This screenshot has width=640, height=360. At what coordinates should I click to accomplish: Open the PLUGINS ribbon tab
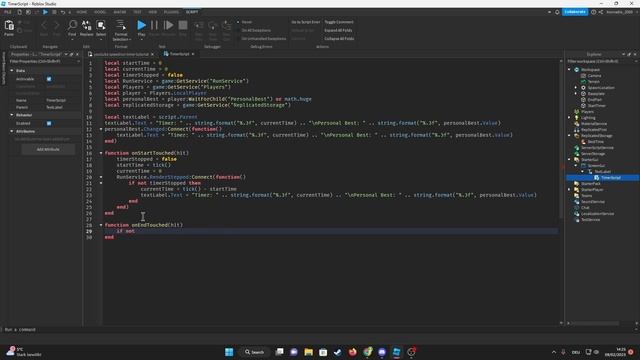tap(171, 12)
